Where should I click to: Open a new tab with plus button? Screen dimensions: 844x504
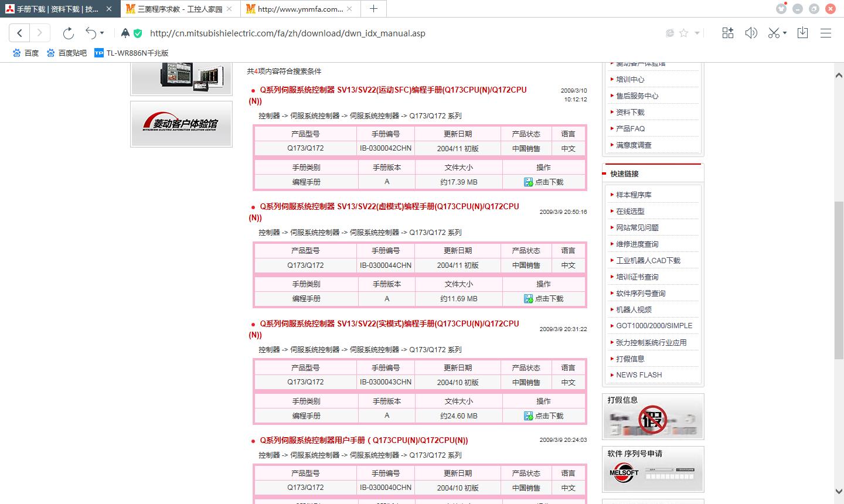click(373, 9)
